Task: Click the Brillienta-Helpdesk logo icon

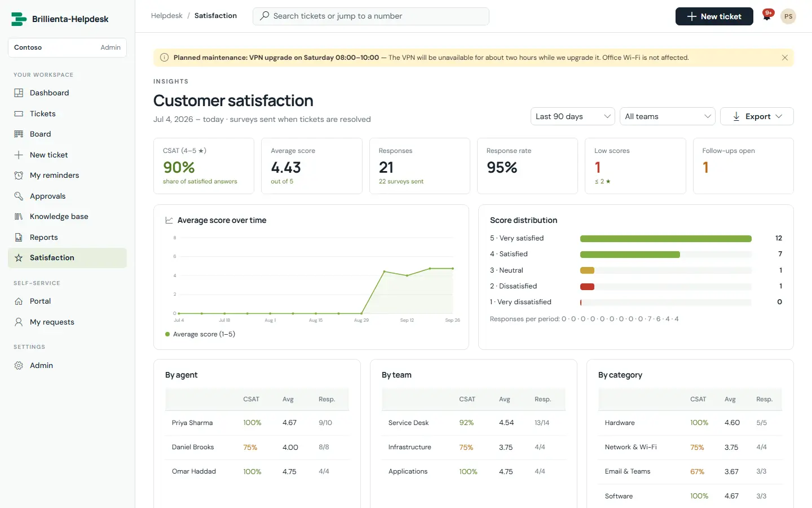Action: coord(19,19)
